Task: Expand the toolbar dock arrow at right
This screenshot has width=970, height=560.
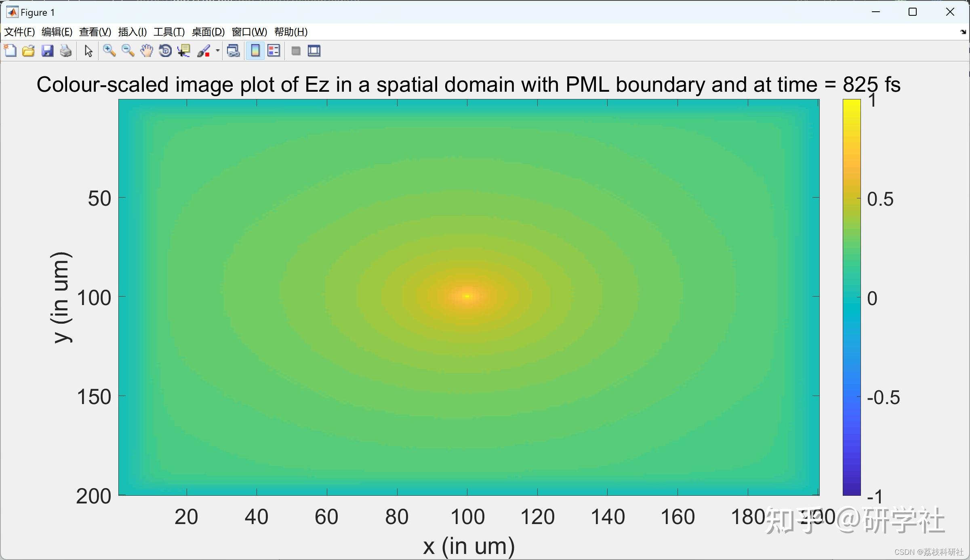Action: [x=963, y=32]
